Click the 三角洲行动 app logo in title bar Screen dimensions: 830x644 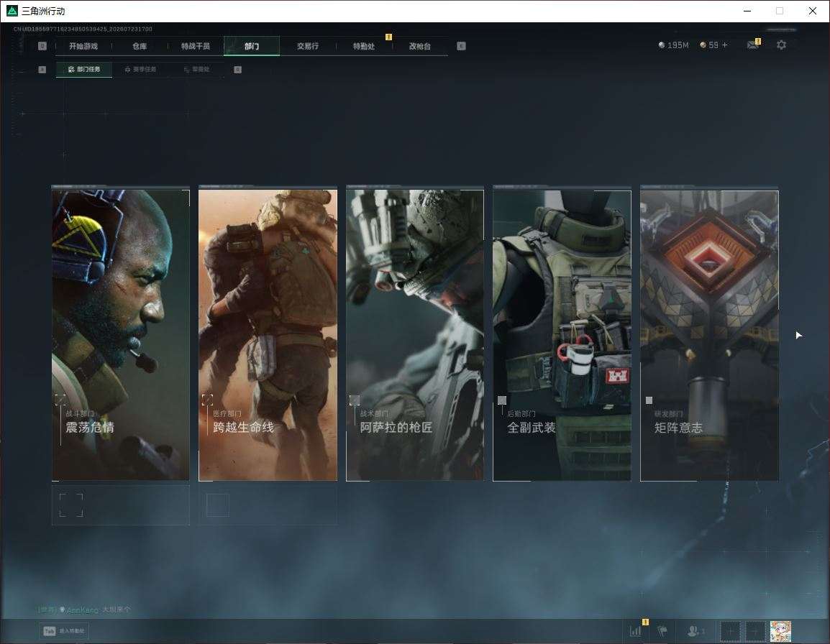click(12, 11)
